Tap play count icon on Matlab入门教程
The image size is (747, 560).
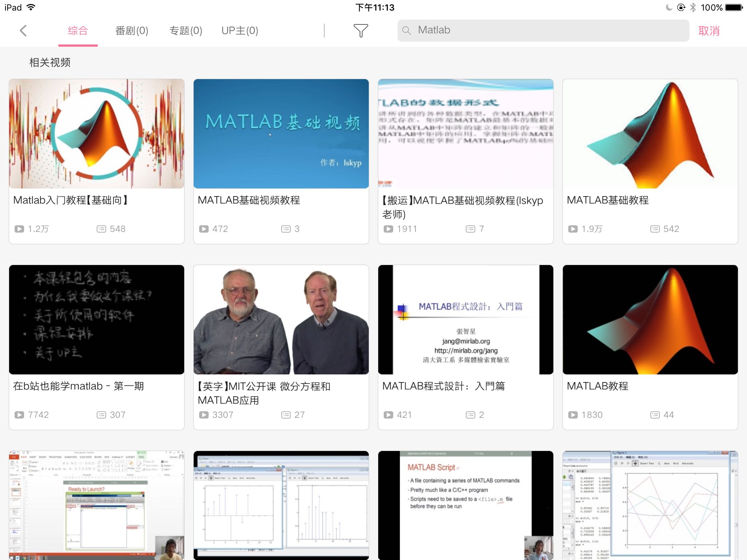pos(19,229)
